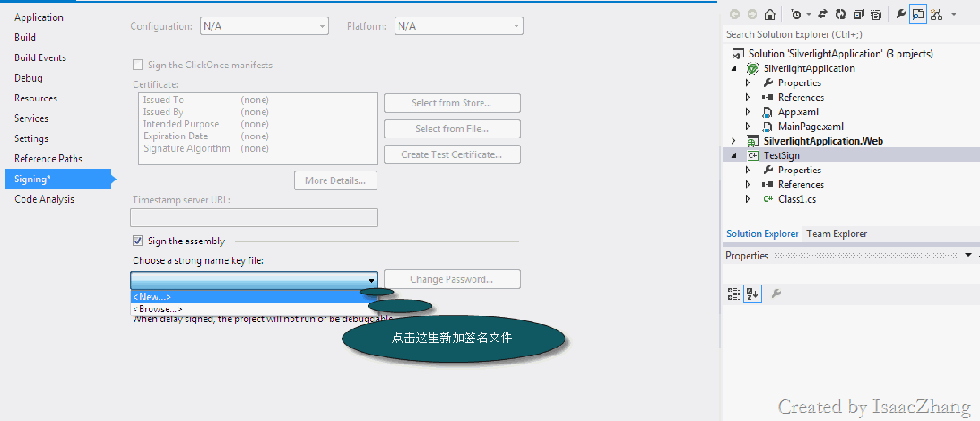Screen dimensions: 980x421
Task: Select References under TestSign project
Action: (801, 185)
